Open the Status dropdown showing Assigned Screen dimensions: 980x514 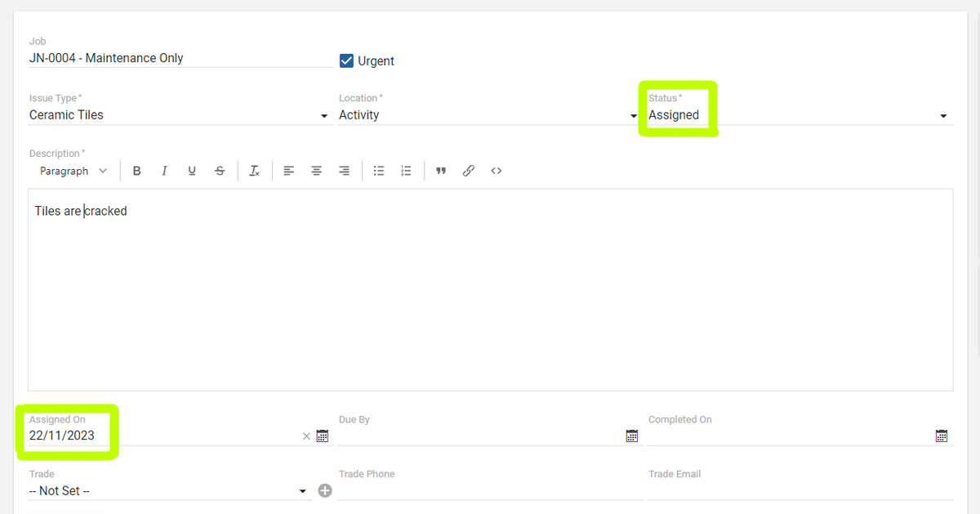point(943,116)
